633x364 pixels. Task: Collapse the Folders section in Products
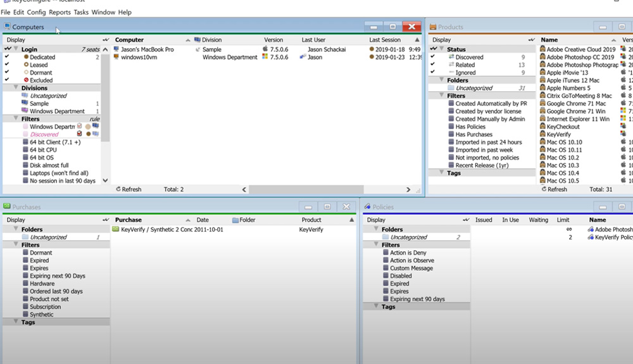(x=442, y=80)
